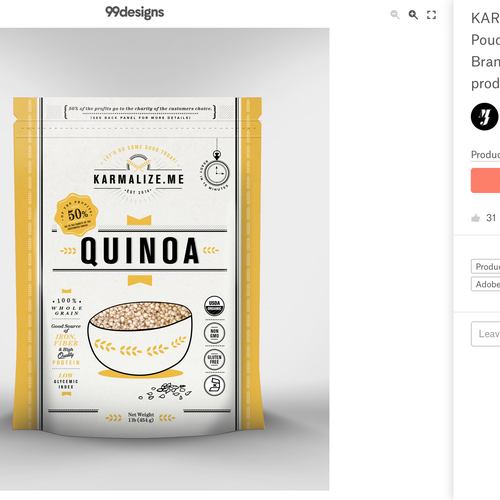
Task: Open the Product category link under avatar
Action: click(x=485, y=155)
